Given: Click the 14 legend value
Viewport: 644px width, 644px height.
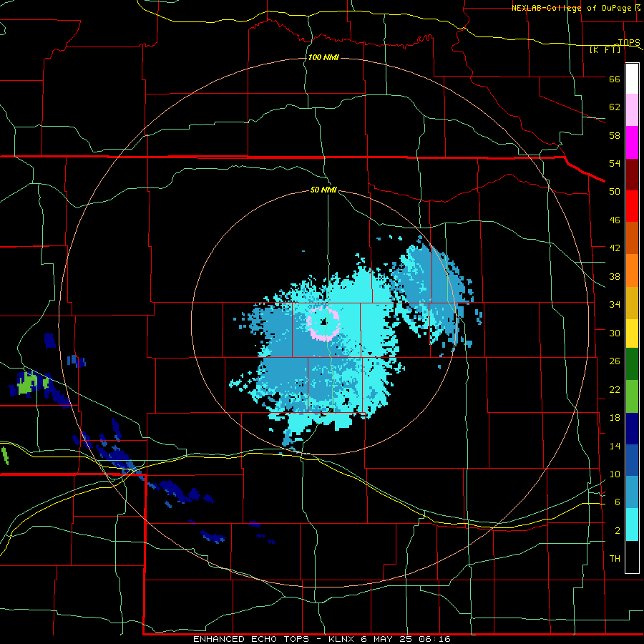Looking at the screenshot, I should click(615, 446).
